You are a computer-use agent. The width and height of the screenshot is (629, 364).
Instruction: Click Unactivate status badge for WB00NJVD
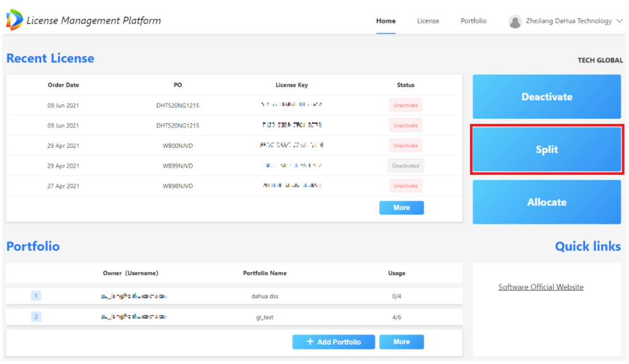point(405,145)
